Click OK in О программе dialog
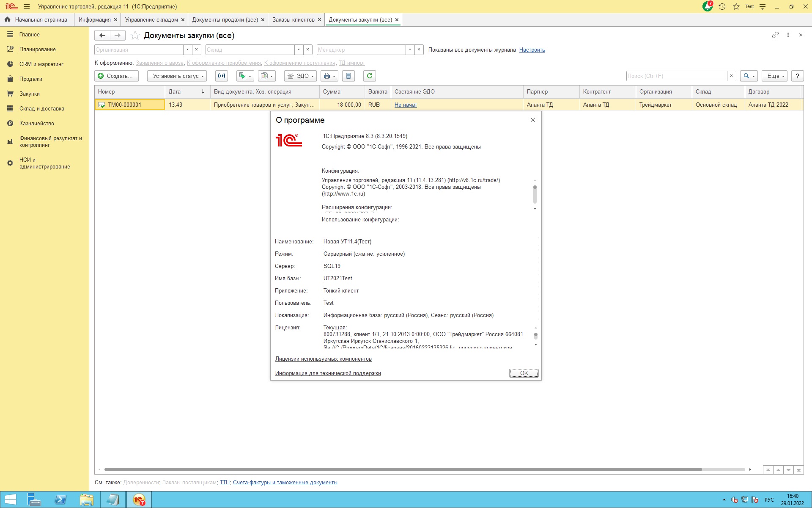The width and height of the screenshot is (812, 508). [524, 373]
